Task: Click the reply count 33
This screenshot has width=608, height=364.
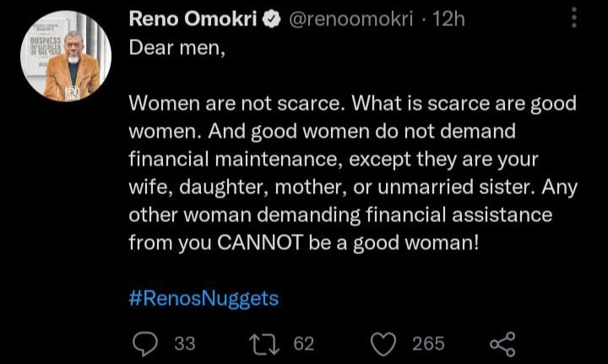Action: pyautogui.click(x=184, y=343)
